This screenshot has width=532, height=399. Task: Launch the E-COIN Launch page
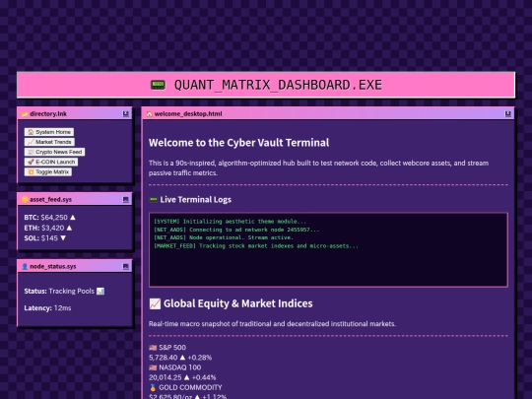(51, 162)
